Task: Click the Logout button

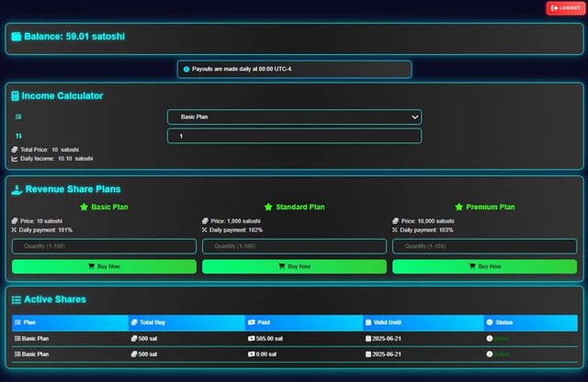Action: coord(563,8)
